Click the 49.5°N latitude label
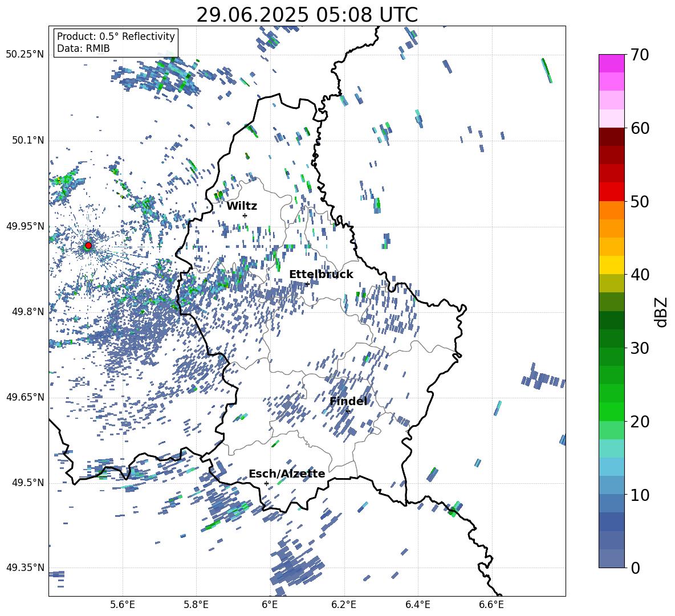Screen dimensions: 675x616 [x=27, y=483]
